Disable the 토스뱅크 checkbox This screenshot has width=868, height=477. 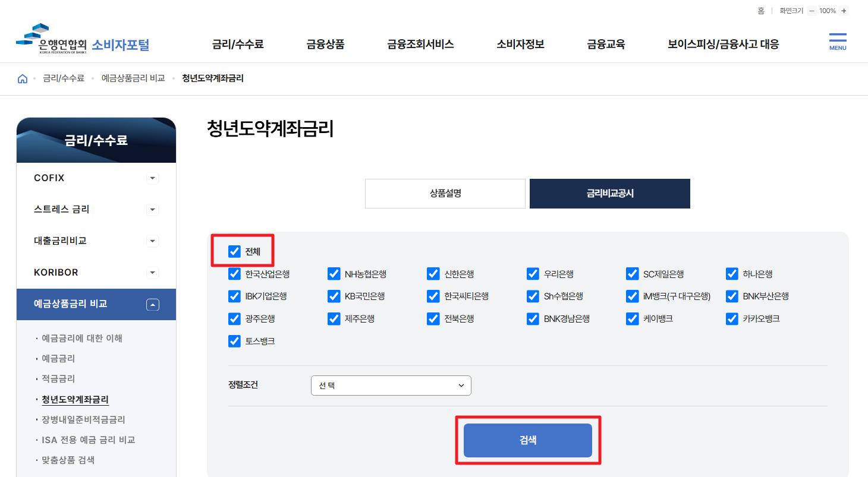coord(234,341)
